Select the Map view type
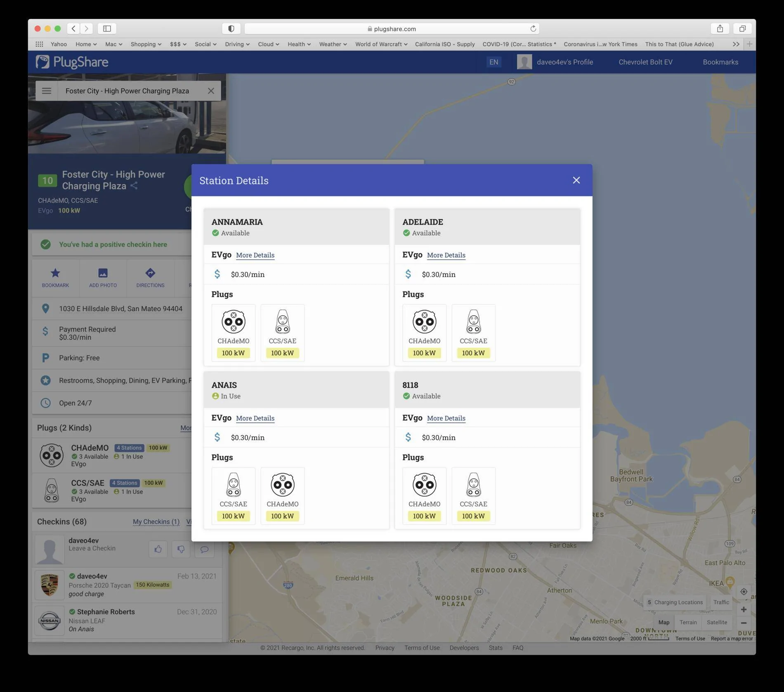The width and height of the screenshot is (784, 692). [x=664, y=622]
